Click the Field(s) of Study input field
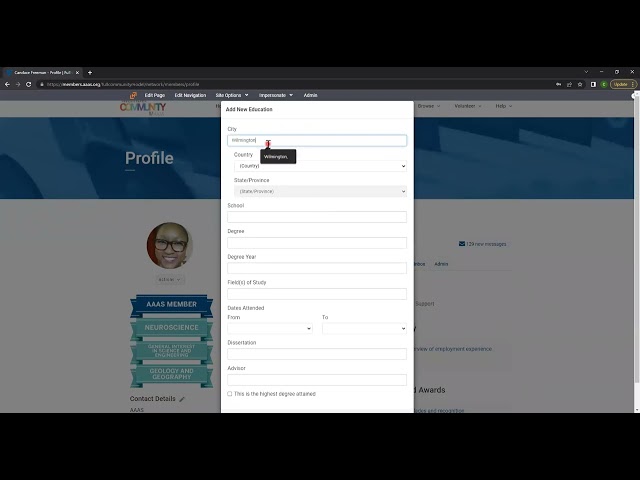Screen dimensions: 640x480 (317, 294)
